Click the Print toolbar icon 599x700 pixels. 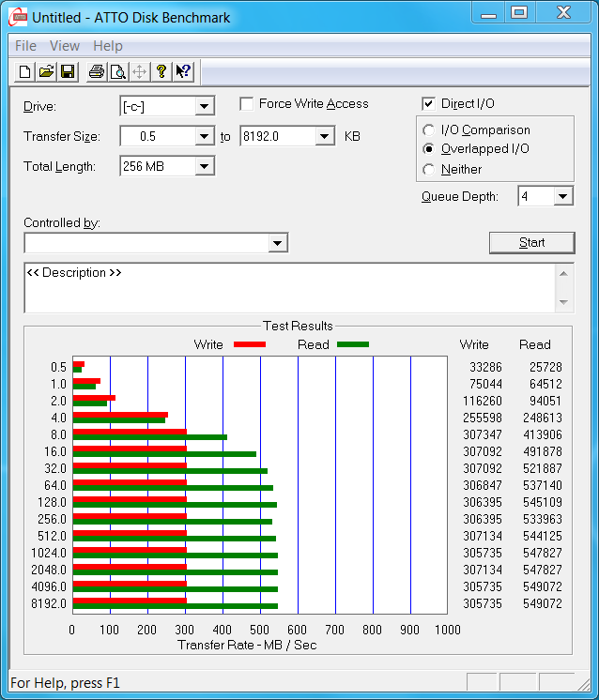(x=97, y=72)
